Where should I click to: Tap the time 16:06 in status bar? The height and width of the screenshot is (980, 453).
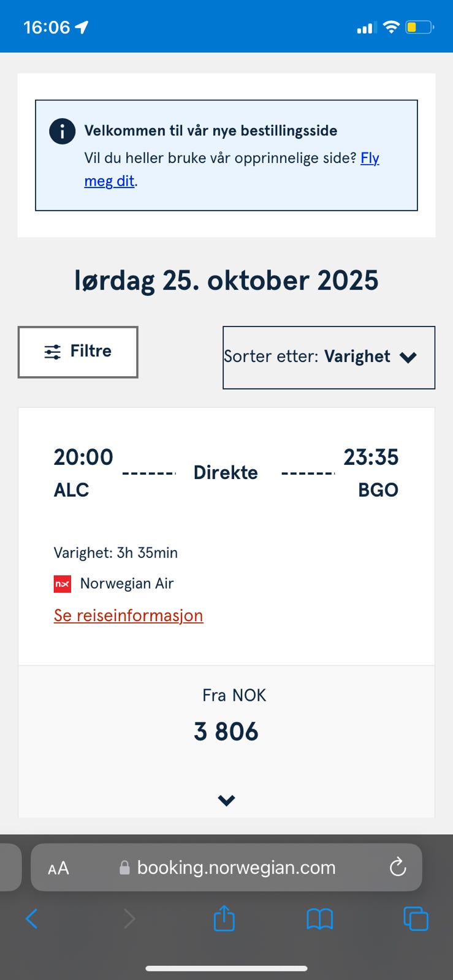[x=47, y=28]
